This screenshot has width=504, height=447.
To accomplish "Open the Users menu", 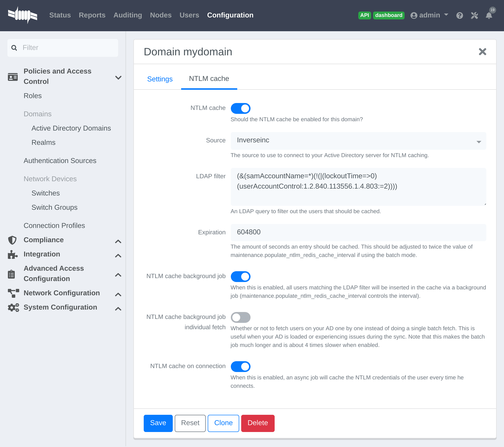I will 189,15.
